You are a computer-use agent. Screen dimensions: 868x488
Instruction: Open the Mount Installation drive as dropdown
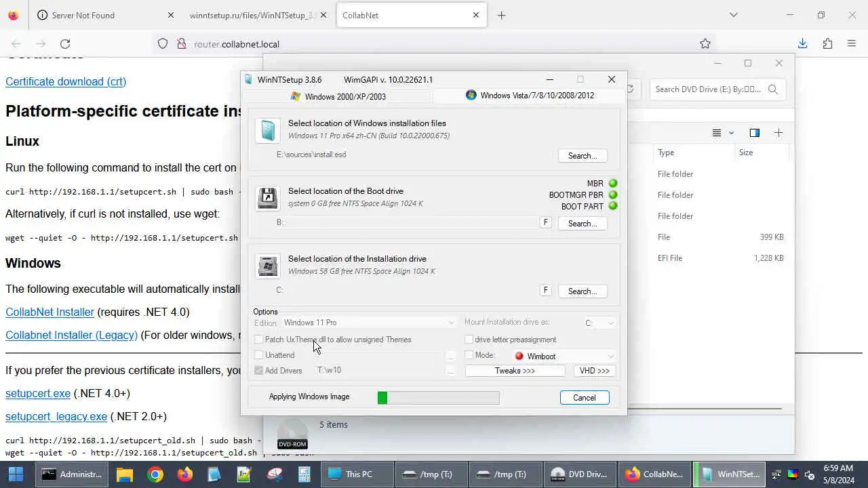pos(599,323)
